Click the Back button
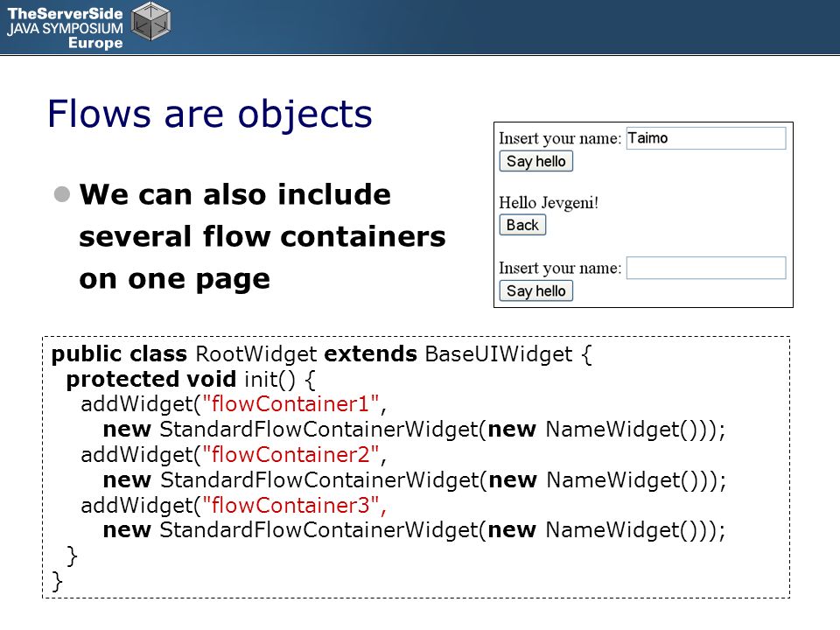840x630 pixels. [522, 225]
